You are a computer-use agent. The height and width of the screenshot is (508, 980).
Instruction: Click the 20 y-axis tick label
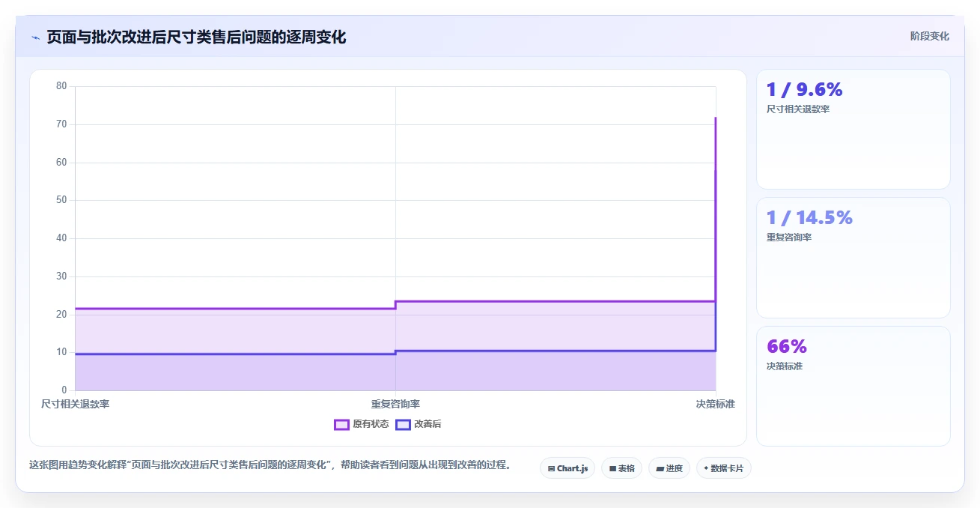(x=61, y=314)
